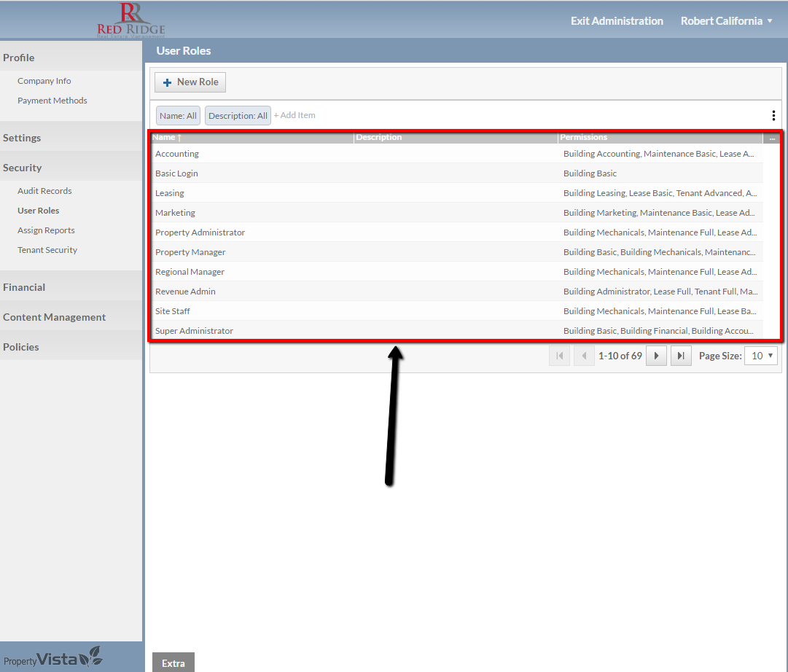Select Tenant Security menu item

tap(47, 250)
